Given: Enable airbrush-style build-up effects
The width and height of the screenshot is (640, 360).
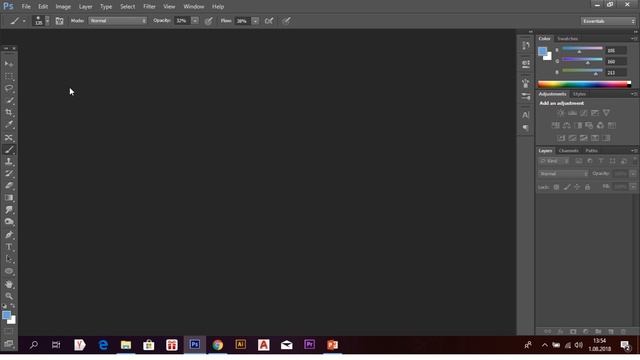Looking at the screenshot, I should (x=269, y=21).
